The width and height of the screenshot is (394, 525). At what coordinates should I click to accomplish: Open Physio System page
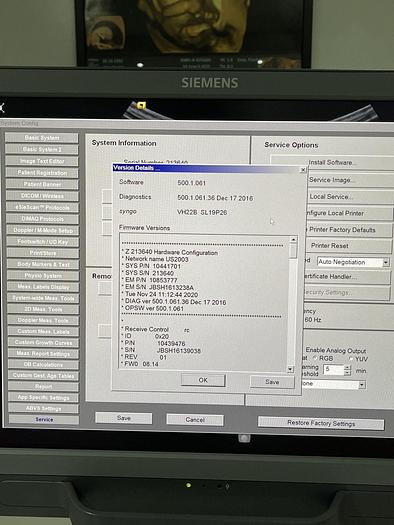click(x=43, y=276)
